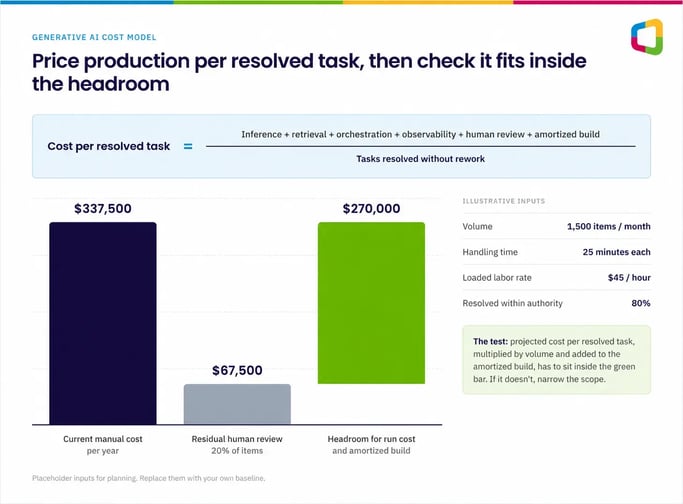Click the 'Loaded labor rate' row label
The height and width of the screenshot is (504, 683).
coord(497,278)
